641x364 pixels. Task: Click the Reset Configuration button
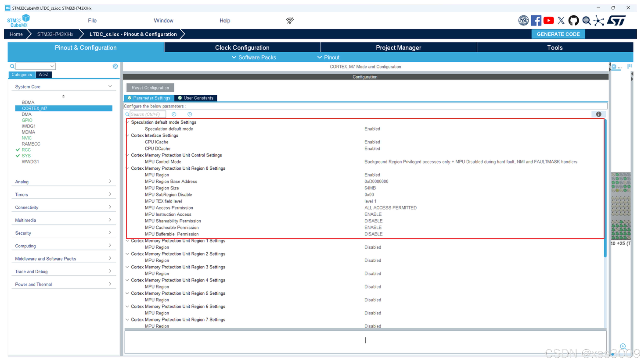[150, 88]
